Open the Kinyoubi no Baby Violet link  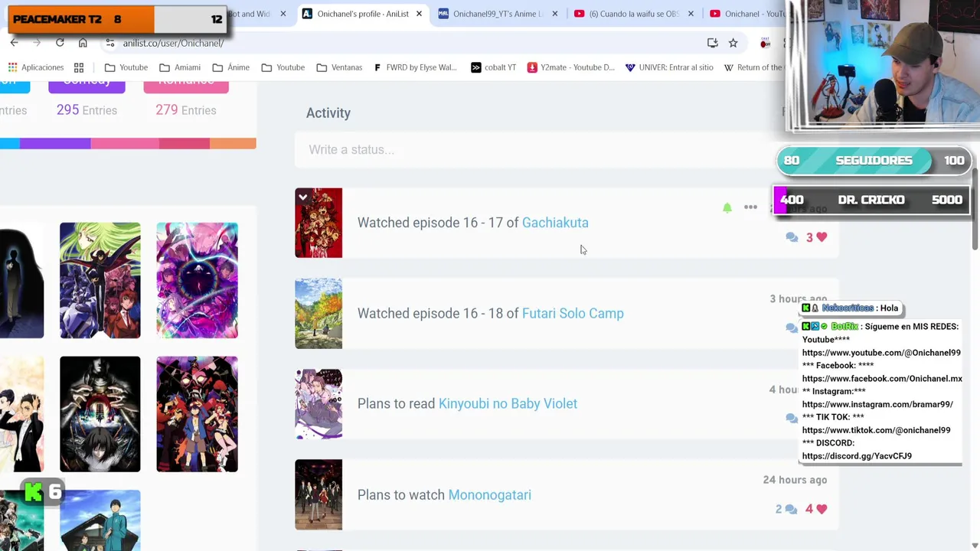pyautogui.click(x=508, y=403)
